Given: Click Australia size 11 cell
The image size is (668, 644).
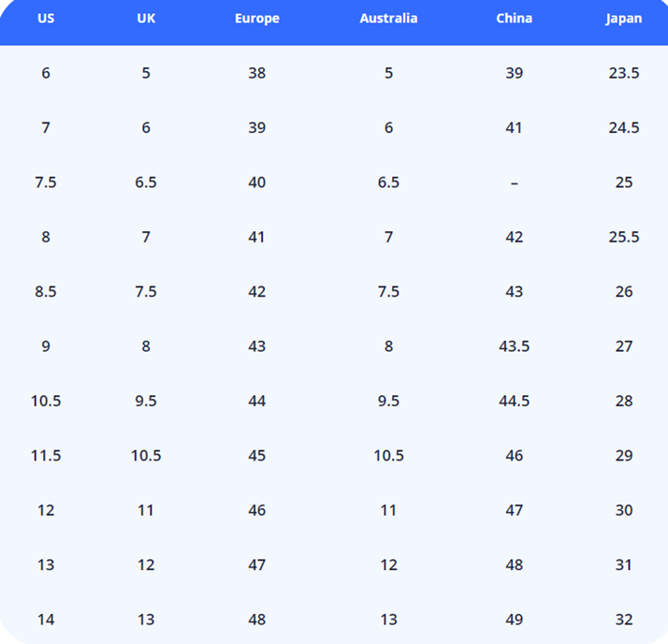Looking at the screenshot, I should pos(388,510).
